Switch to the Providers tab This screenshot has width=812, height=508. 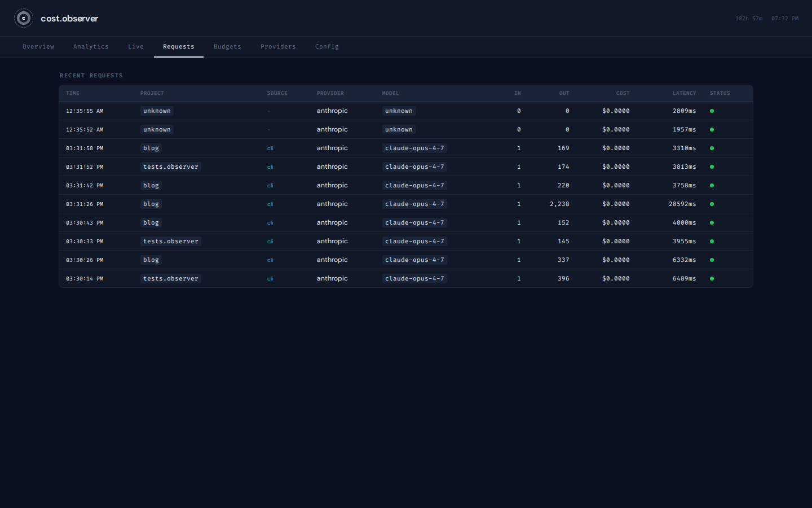click(x=278, y=47)
